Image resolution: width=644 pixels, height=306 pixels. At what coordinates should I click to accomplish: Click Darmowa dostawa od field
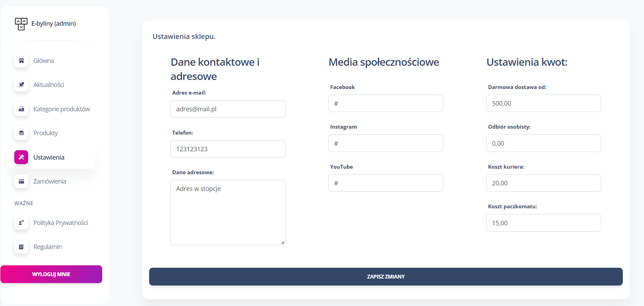pyautogui.click(x=544, y=103)
